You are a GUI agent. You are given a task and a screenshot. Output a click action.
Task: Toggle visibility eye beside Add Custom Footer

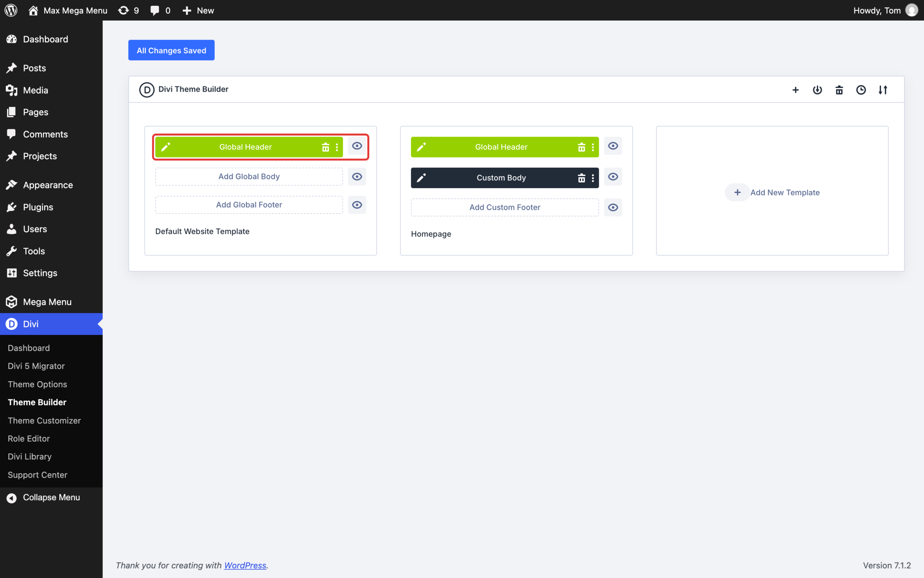tap(613, 207)
